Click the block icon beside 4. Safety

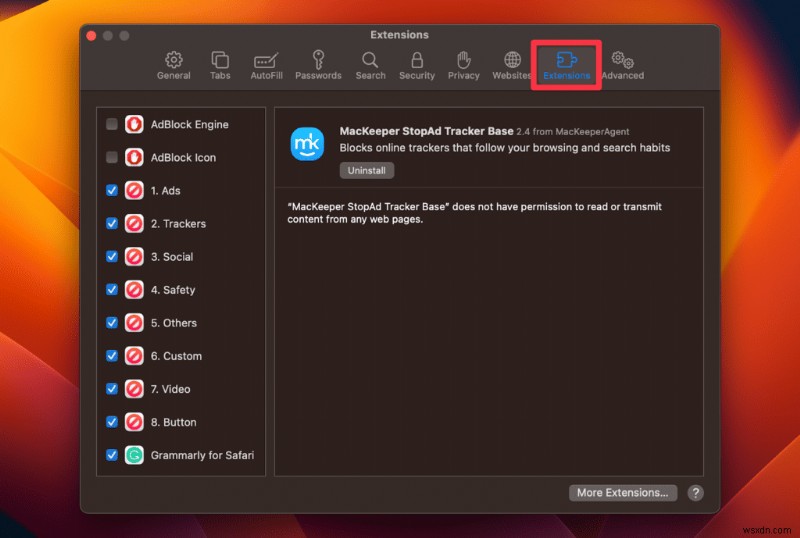coord(134,289)
